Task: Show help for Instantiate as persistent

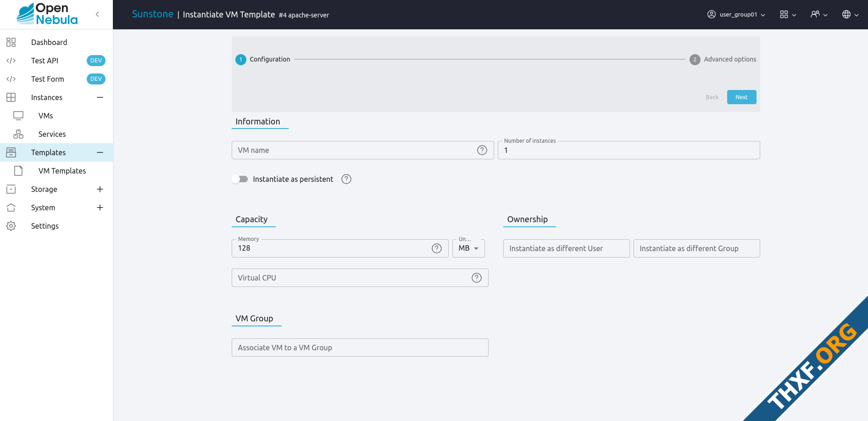Action: (x=346, y=179)
